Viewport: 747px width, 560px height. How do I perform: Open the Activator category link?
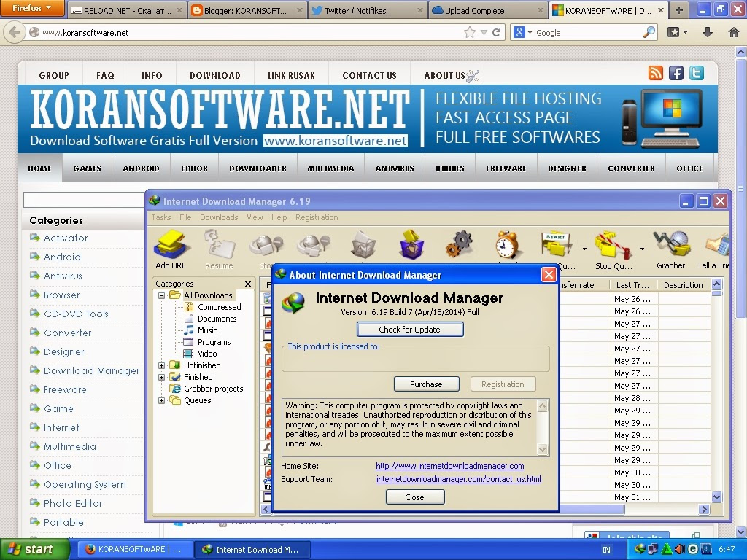[x=66, y=238]
